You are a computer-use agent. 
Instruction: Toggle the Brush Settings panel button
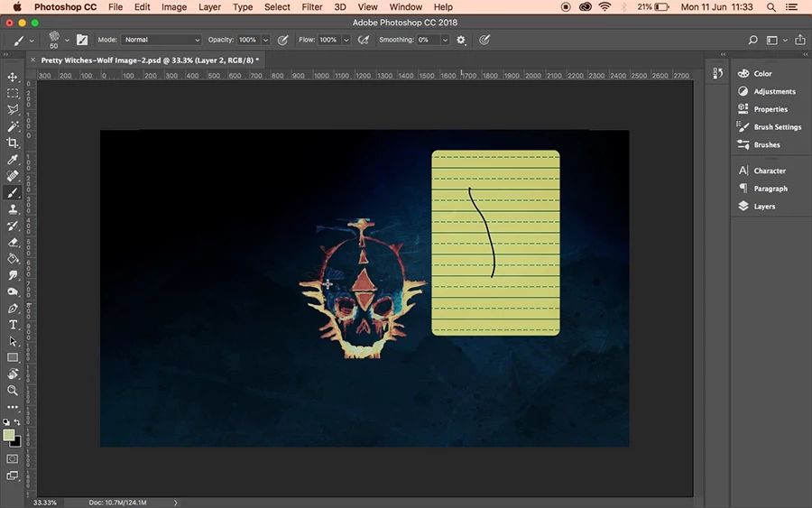(x=82, y=40)
